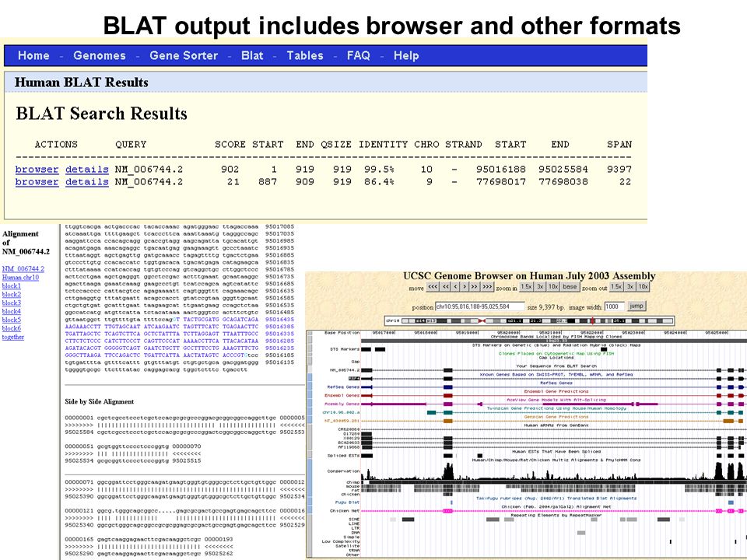The height and width of the screenshot is (560, 747).
Task: Zoom in to base level
Action: (x=570, y=287)
